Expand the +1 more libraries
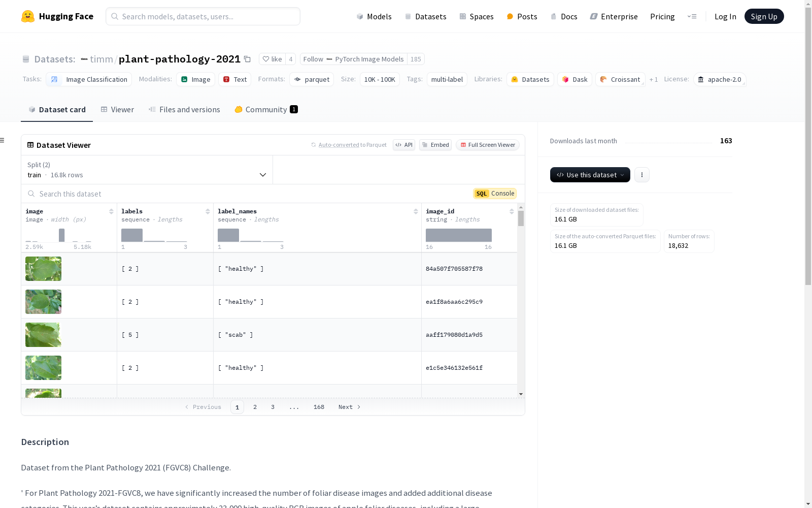The width and height of the screenshot is (812, 508). pos(654,79)
